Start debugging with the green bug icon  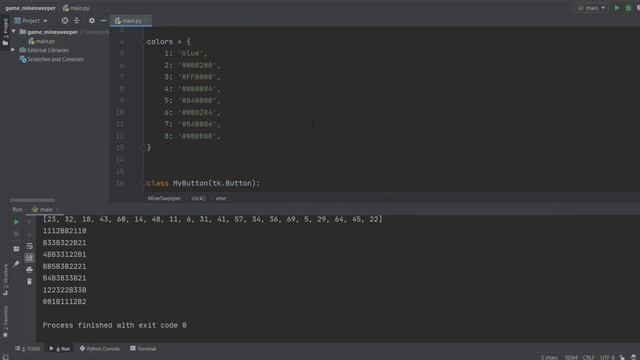(x=628, y=8)
